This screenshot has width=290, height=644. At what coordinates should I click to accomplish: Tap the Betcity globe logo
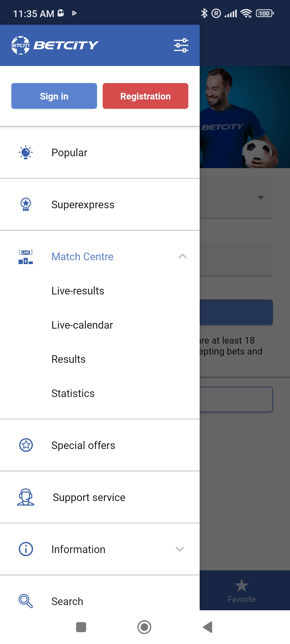click(x=20, y=45)
